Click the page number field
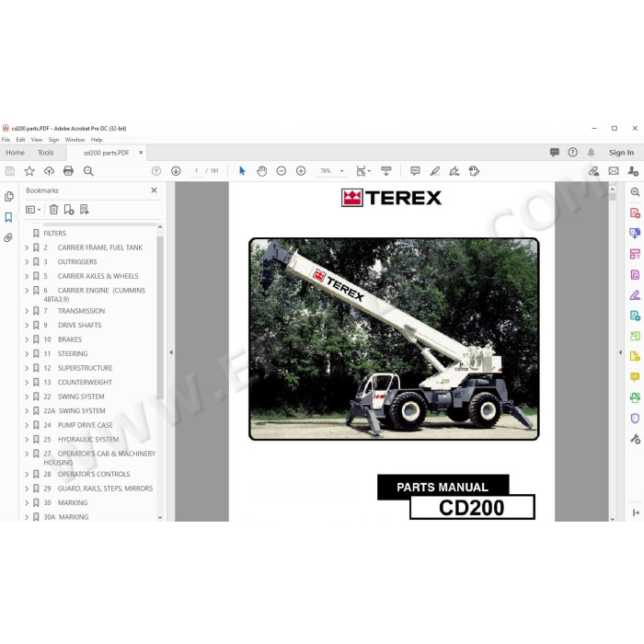 (196, 171)
